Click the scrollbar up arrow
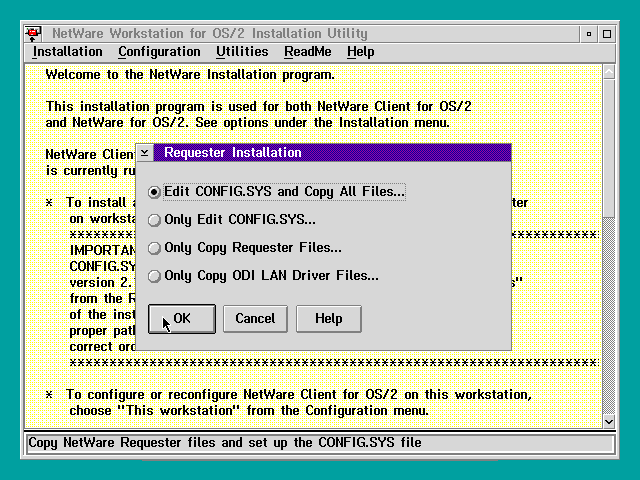The image size is (640, 480). [x=609, y=72]
